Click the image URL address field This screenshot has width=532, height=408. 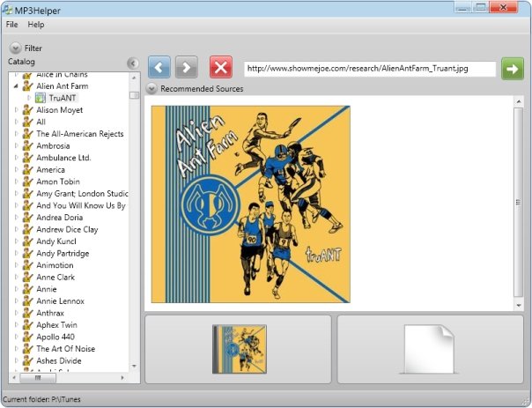[370, 69]
